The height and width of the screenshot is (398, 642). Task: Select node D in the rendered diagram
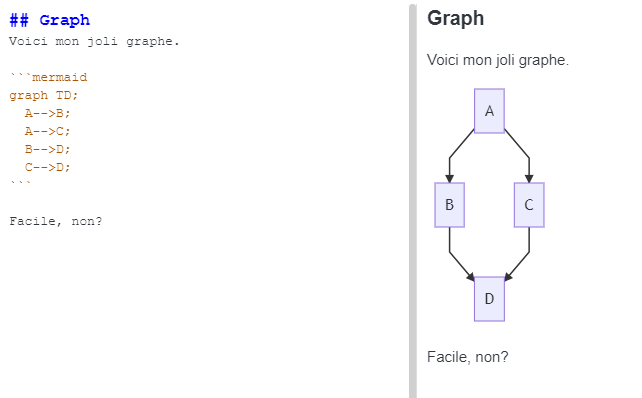(x=489, y=299)
